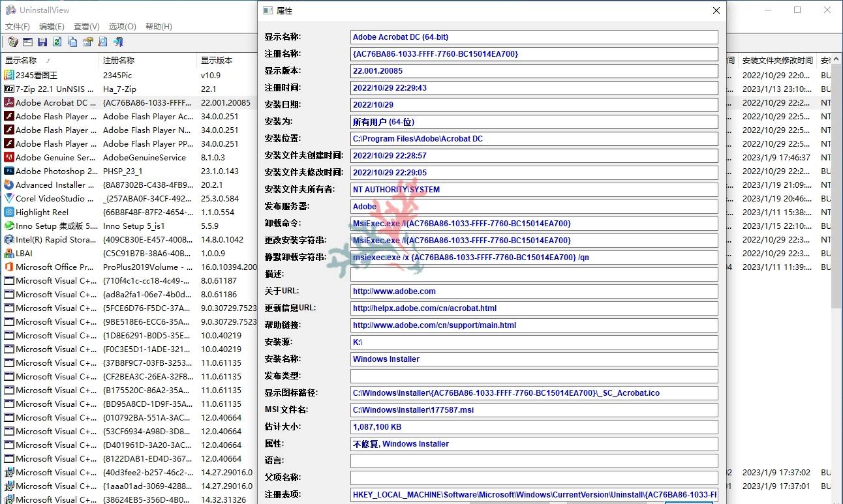843x504 pixels.
Task: Open the 选项(O) menu
Action: click(x=122, y=27)
